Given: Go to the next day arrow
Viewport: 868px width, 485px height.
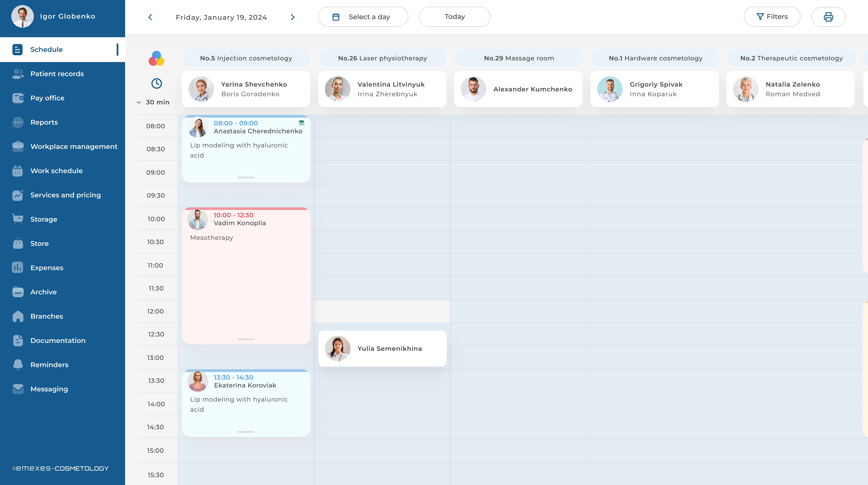Looking at the screenshot, I should click(x=293, y=17).
